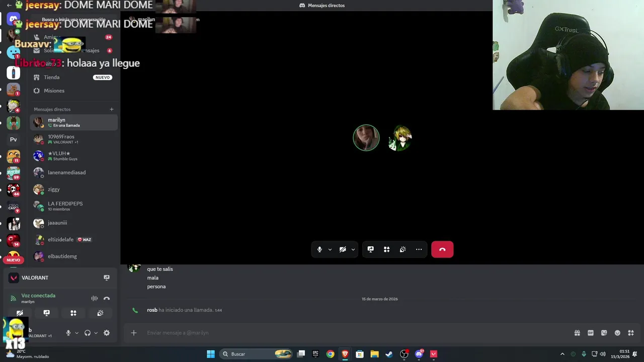Open Steam from the taskbar
Image resolution: width=644 pixels, height=362 pixels.
pos(389,354)
